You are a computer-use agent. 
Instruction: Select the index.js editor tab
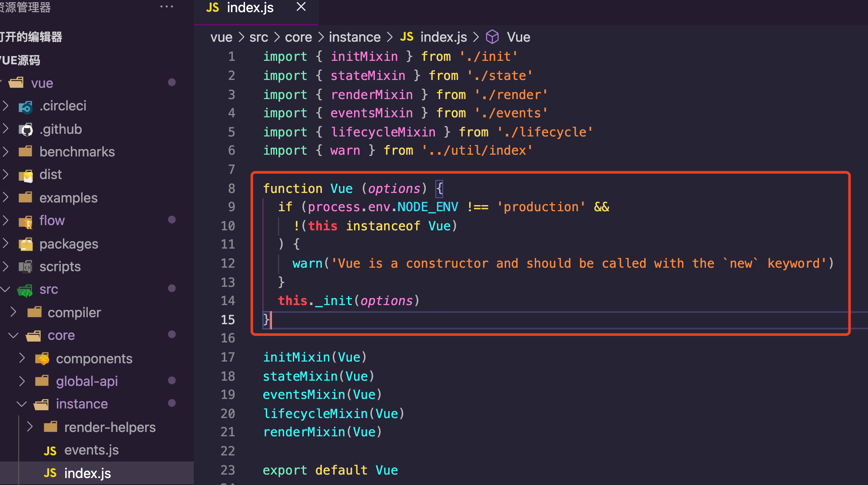(x=249, y=8)
